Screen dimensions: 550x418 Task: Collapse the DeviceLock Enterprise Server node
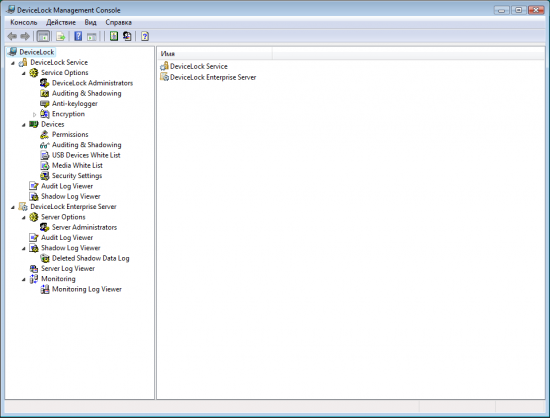(x=13, y=207)
